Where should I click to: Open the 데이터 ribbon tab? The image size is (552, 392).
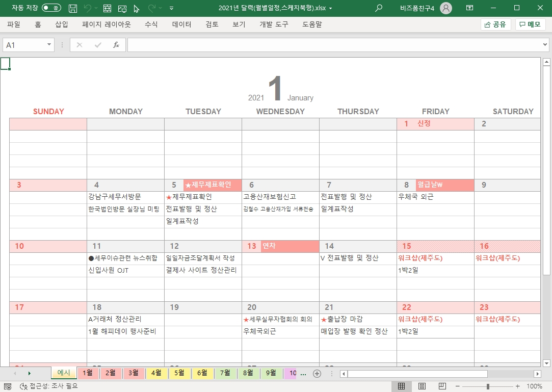pyautogui.click(x=181, y=24)
